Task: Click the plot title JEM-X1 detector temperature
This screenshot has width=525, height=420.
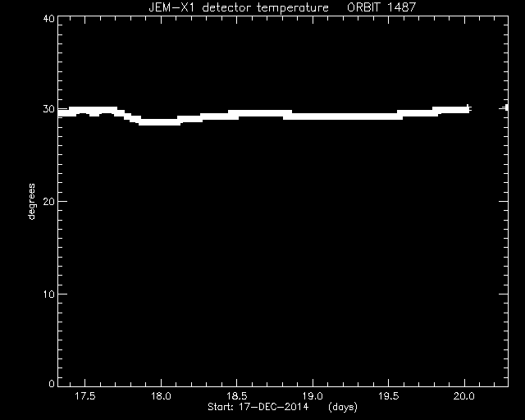Action: pos(239,7)
